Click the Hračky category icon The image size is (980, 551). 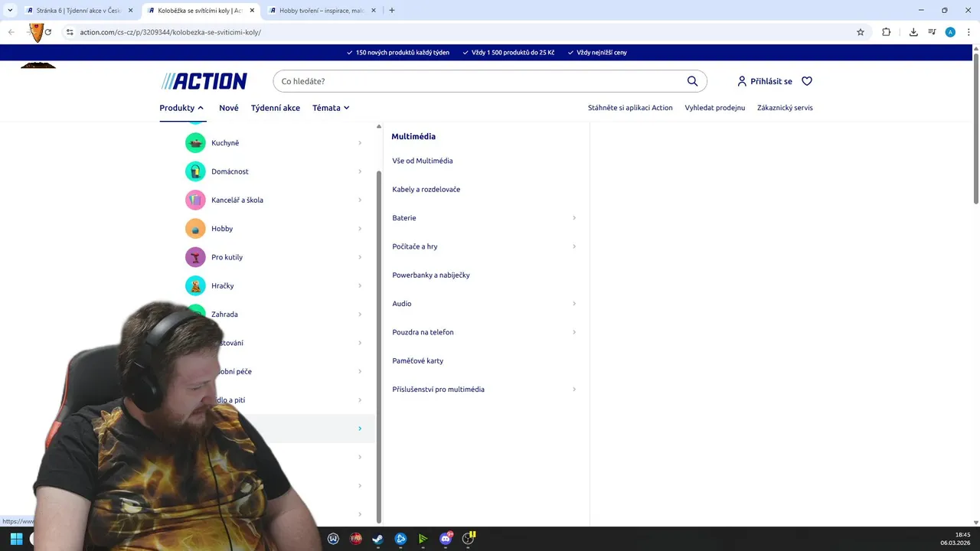pyautogui.click(x=195, y=285)
